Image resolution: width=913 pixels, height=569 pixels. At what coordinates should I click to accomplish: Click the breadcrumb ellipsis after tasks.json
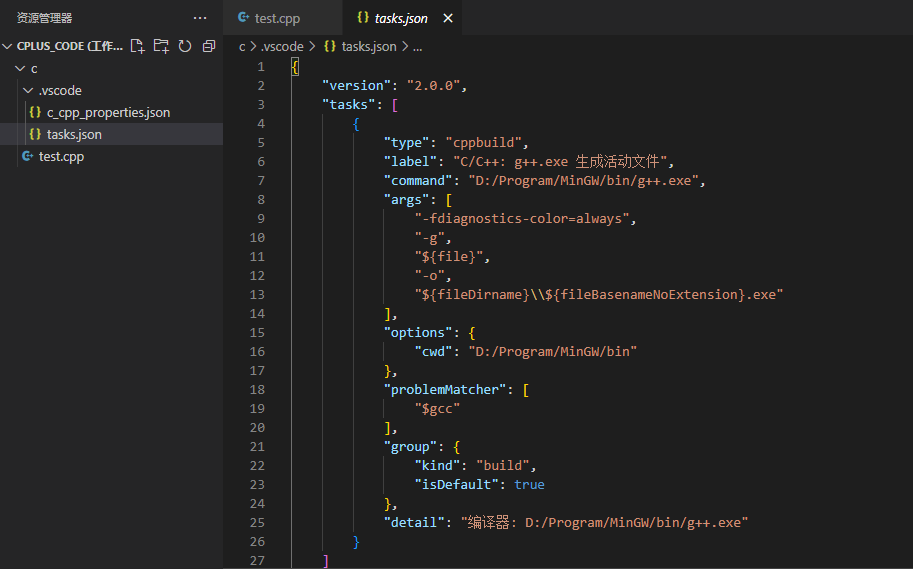click(417, 46)
